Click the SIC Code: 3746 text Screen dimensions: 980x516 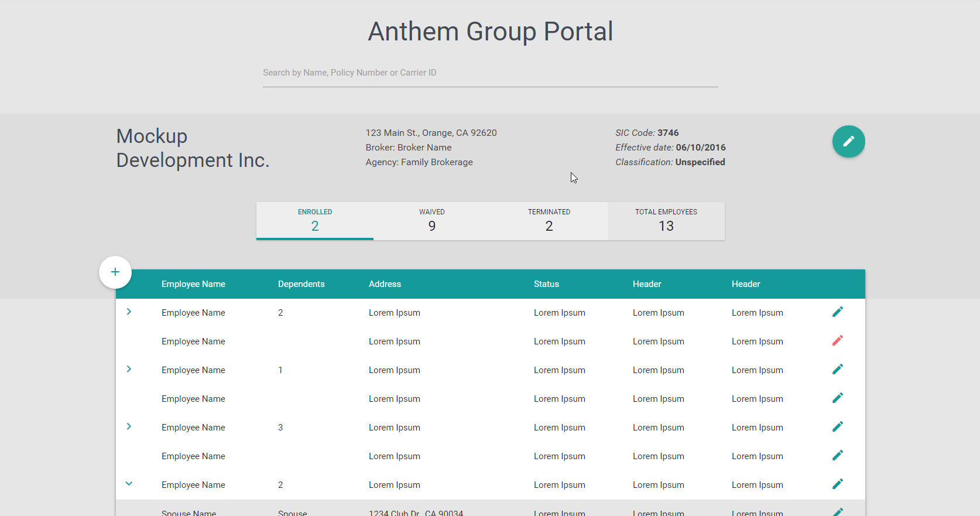[x=647, y=133]
